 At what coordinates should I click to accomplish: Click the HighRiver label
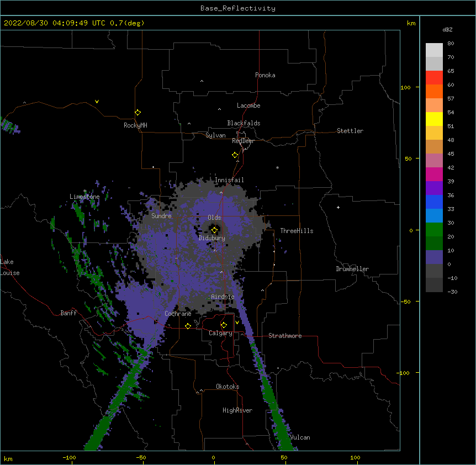237,410
